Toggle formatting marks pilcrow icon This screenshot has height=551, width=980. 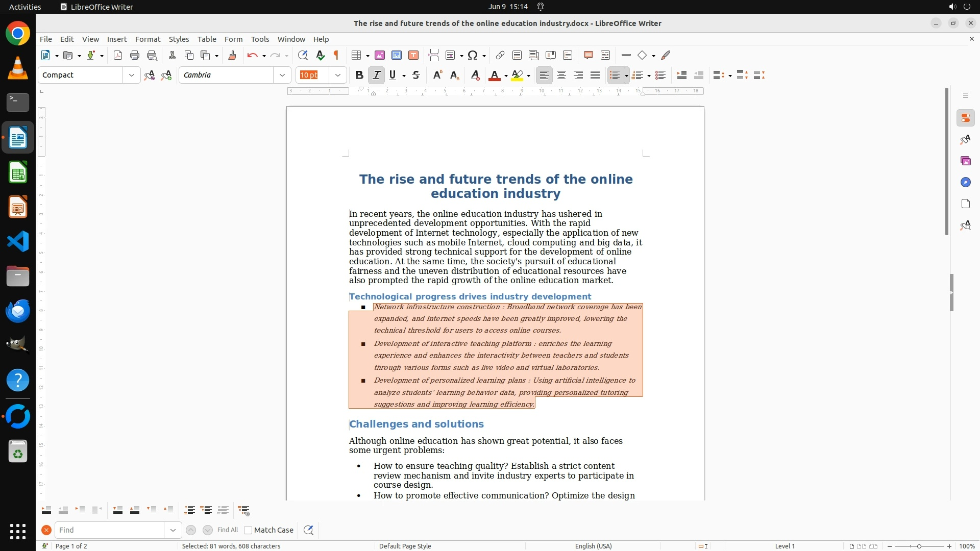336,55
